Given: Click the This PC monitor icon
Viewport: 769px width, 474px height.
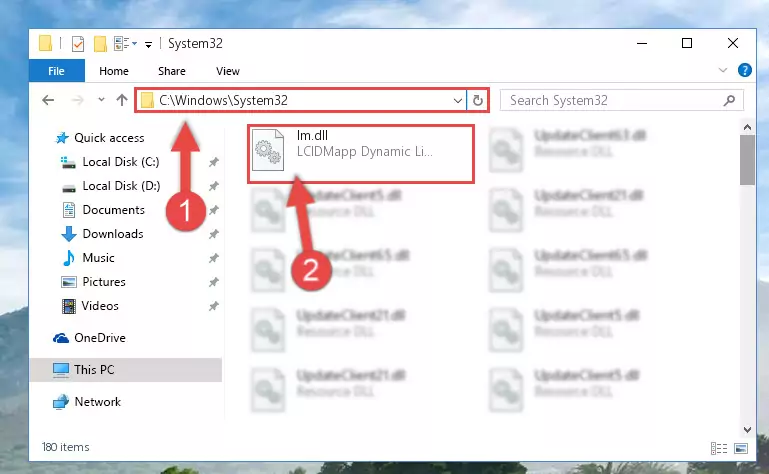Looking at the screenshot, I should [61, 370].
